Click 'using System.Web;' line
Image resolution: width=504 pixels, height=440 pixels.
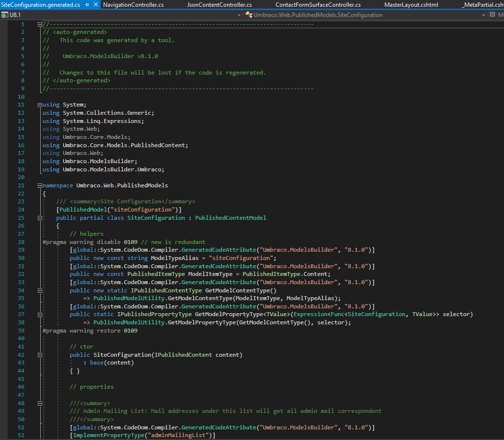pyautogui.click(x=71, y=129)
